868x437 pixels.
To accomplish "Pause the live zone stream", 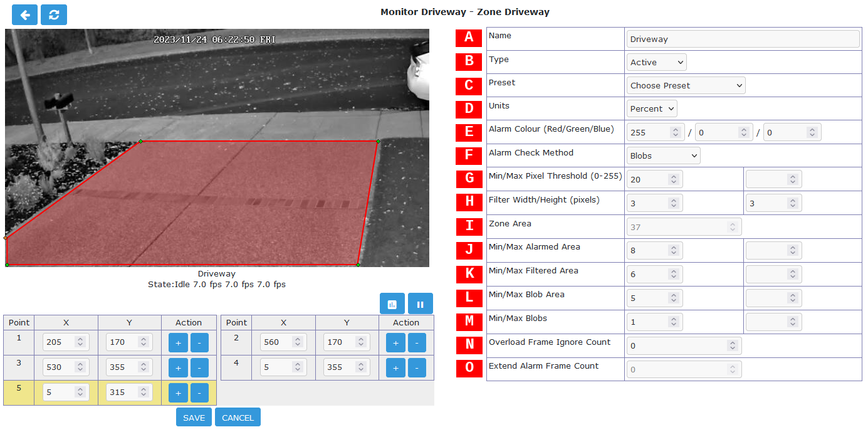I will pyautogui.click(x=421, y=304).
